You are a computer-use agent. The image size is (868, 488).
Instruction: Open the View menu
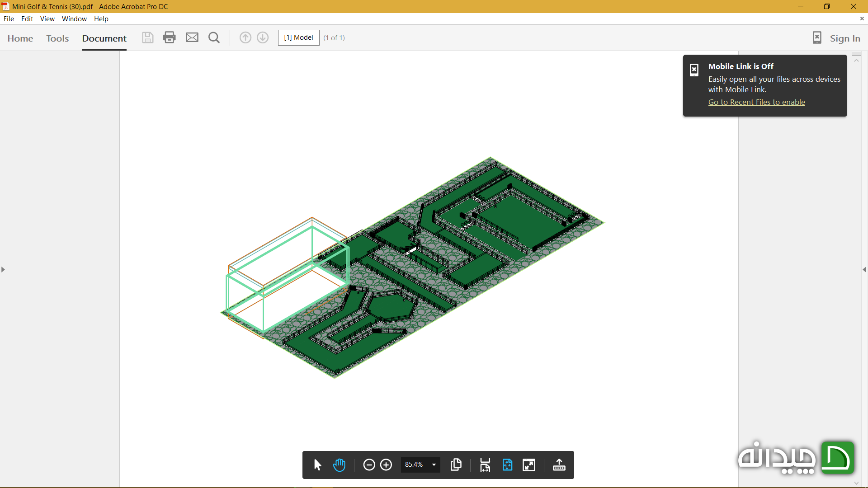point(47,19)
